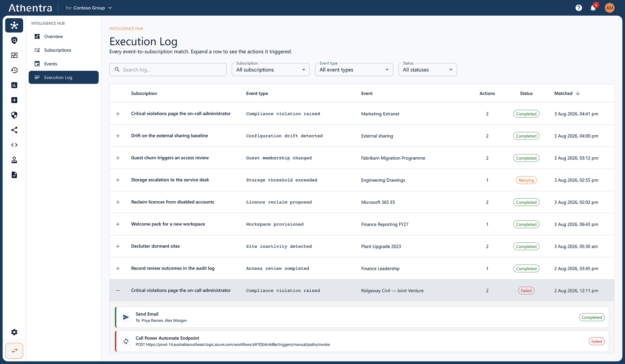The width and height of the screenshot is (625, 364).
Task: Go to Subscriptions in the sidebar
Action: [63, 50]
